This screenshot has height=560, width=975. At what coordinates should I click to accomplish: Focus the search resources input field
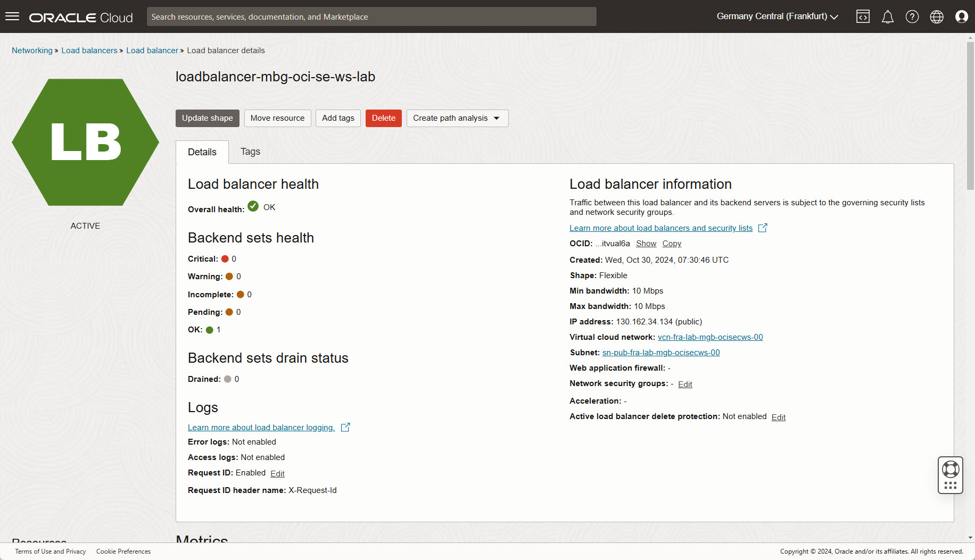[x=371, y=16]
